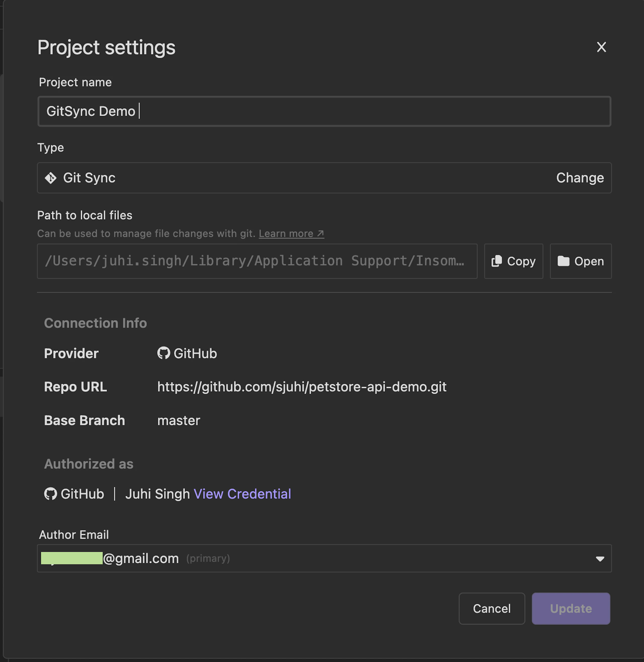
Task: Open the View Credential link
Action: point(242,494)
